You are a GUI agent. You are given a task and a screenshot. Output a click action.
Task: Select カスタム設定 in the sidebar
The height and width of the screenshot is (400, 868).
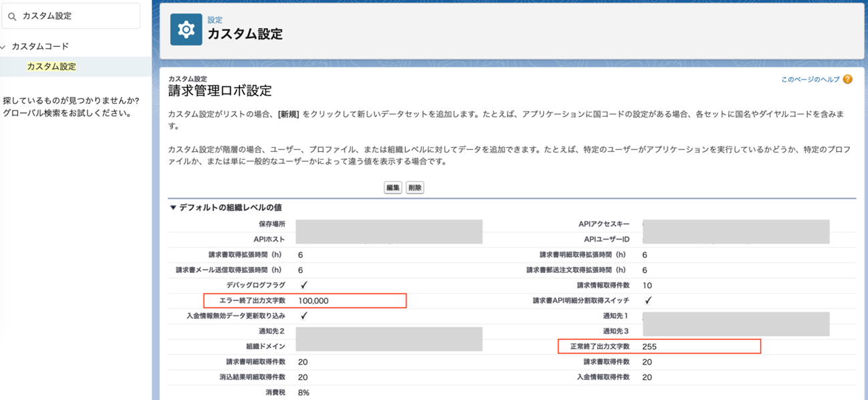pyautogui.click(x=51, y=66)
